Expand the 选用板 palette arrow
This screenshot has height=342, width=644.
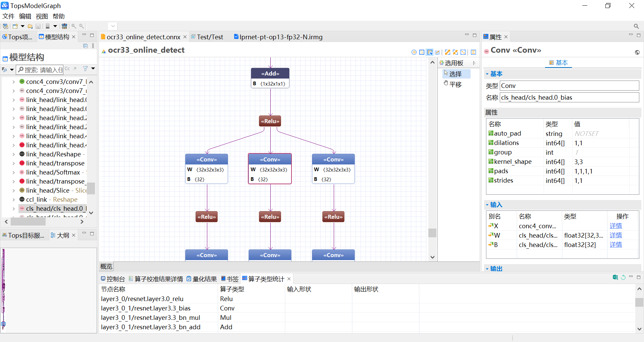coord(474,63)
